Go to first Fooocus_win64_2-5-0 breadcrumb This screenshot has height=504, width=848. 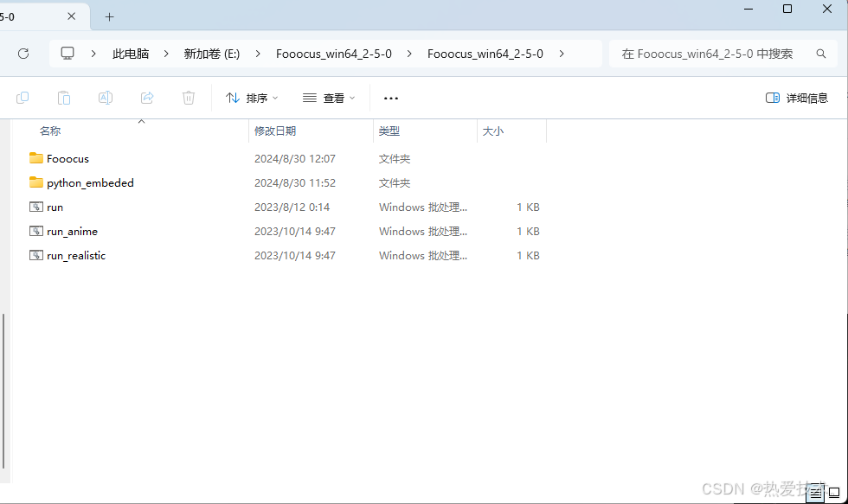(x=334, y=54)
